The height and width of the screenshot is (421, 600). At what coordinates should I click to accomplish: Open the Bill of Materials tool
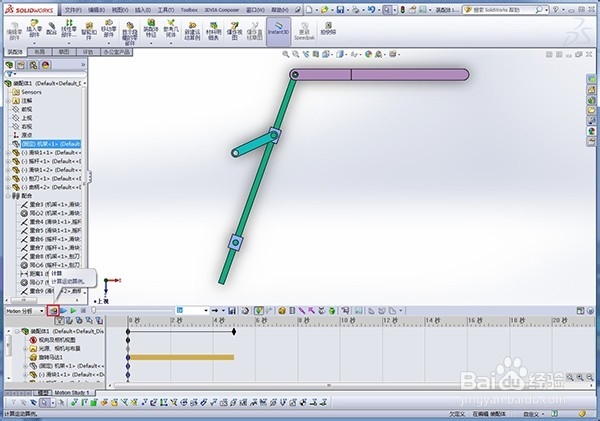pyautogui.click(x=214, y=31)
